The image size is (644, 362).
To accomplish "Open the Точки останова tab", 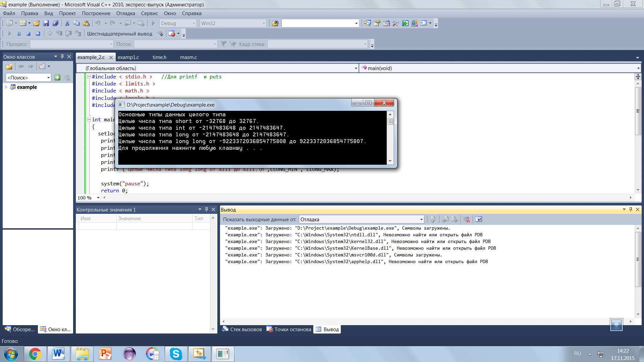I will click(289, 329).
